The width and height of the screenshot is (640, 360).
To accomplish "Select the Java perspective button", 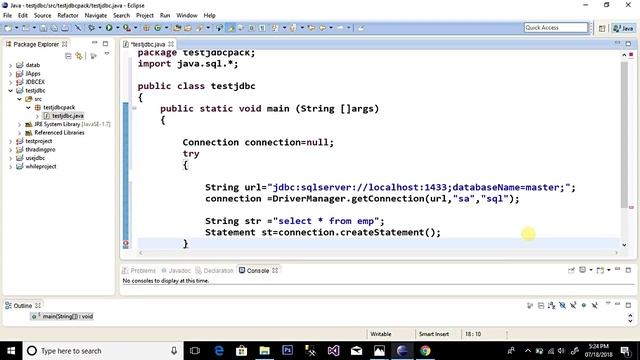I will point(623,28).
